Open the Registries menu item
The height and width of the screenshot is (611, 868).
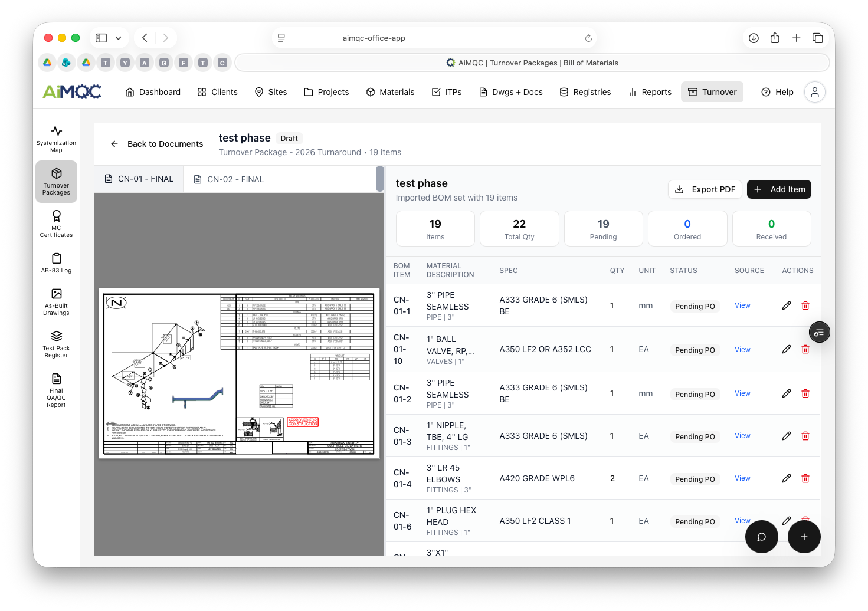(585, 92)
